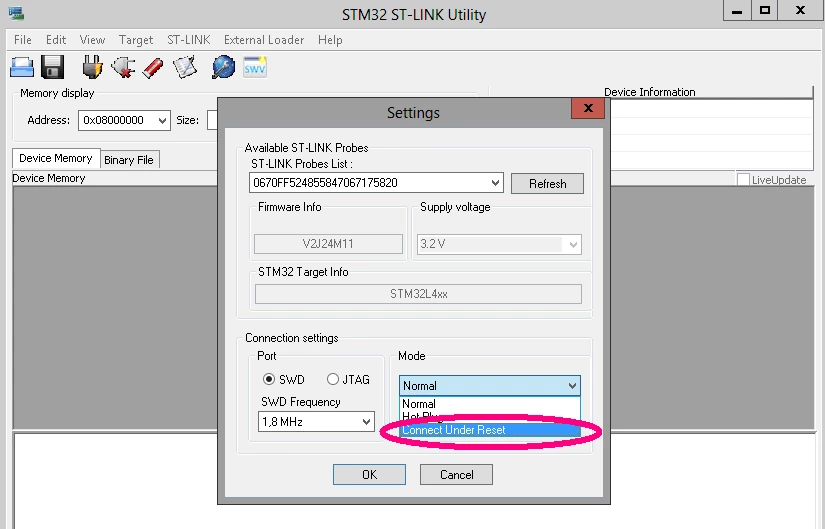Screen dimensions: 825x529
Task: Disconnect from target toolbar icon
Action: pyautogui.click(x=123, y=67)
